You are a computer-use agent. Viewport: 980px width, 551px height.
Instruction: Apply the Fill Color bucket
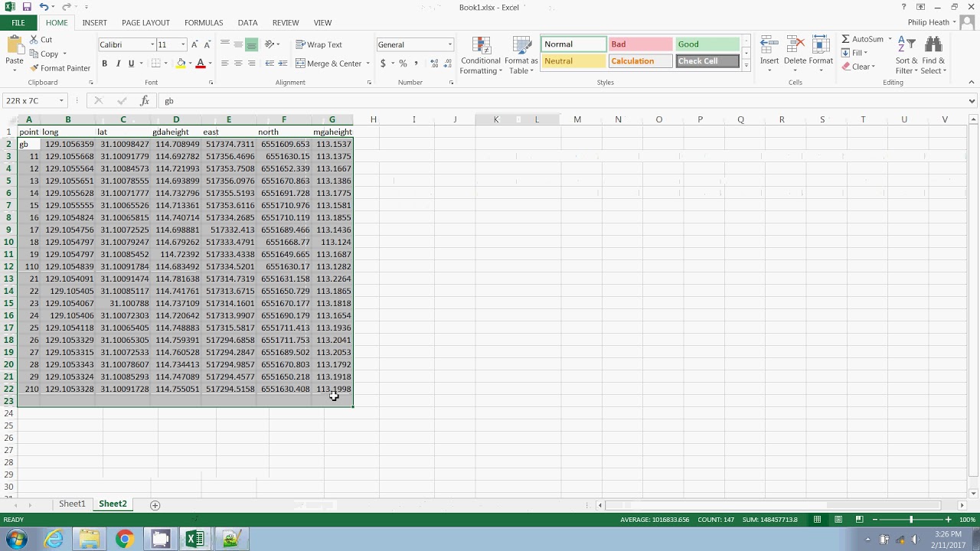[181, 64]
